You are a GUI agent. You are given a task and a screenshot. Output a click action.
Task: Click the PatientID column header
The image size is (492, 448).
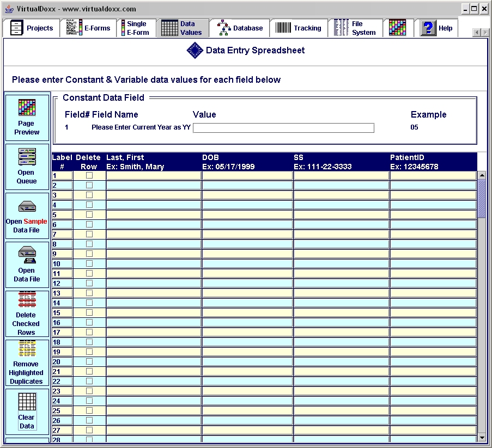433,162
